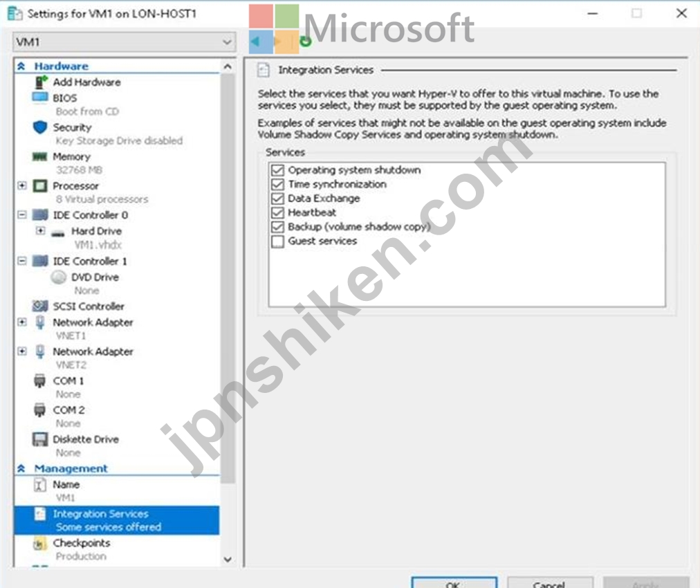
Task: Disable the Data Exchange service
Action: pos(277,199)
